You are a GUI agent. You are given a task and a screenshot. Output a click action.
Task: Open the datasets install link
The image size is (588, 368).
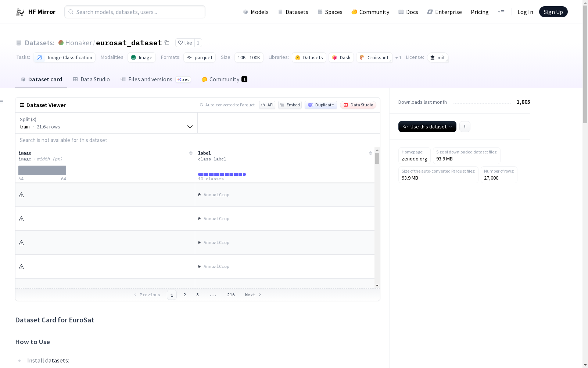click(x=57, y=361)
